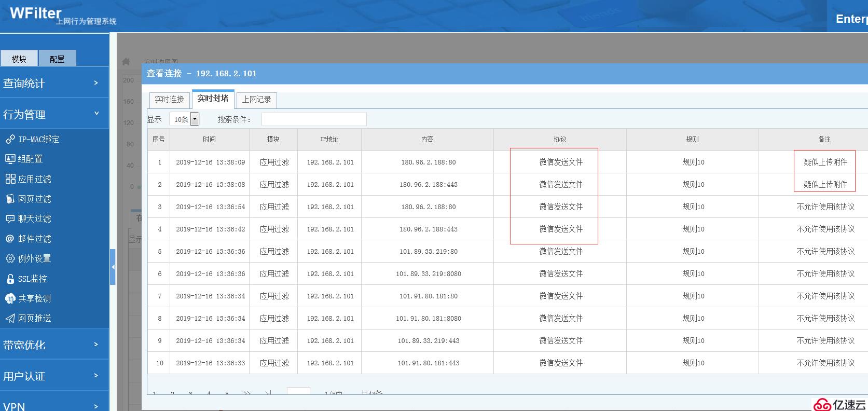This screenshot has width=868, height=411.
Task: Select timestamp 2019-12-16 13:36:33
Action: click(210, 363)
